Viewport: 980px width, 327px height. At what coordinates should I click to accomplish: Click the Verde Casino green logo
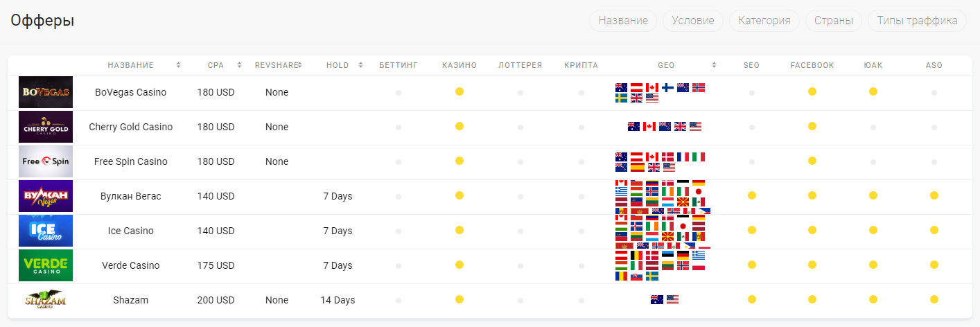tap(46, 265)
